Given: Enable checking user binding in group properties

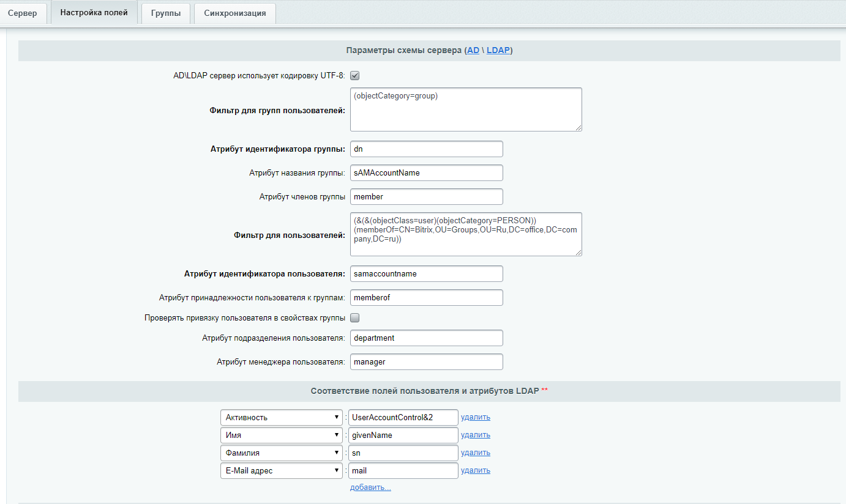Looking at the screenshot, I should point(354,318).
